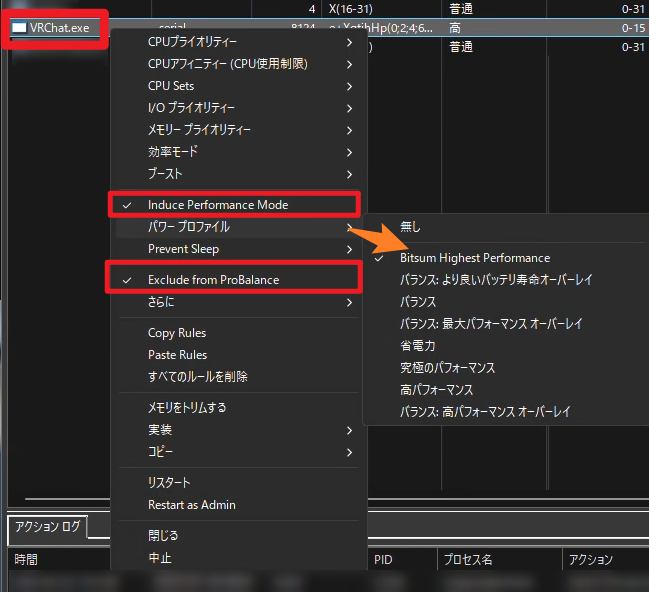Choose Copy Rules from context menu
The width and height of the screenshot is (649, 592).
click(x=239, y=333)
